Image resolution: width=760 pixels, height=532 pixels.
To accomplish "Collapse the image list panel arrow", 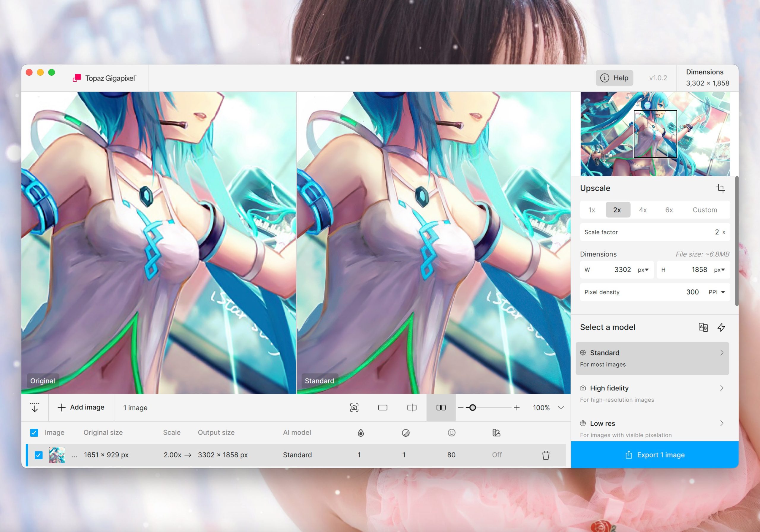I will (35, 407).
